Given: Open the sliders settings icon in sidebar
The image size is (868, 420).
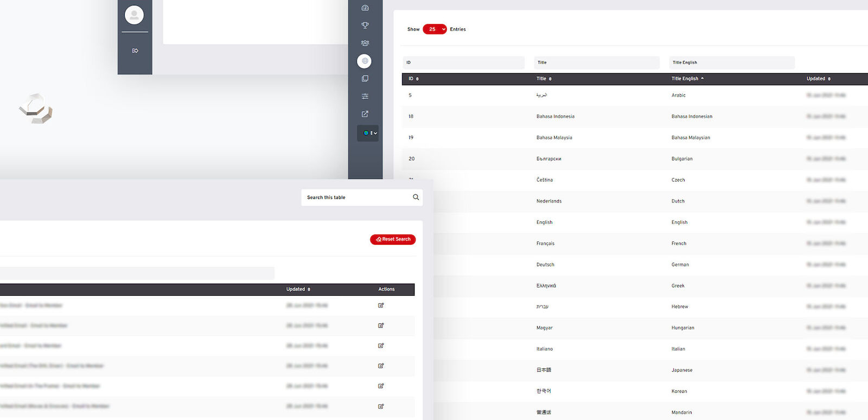Looking at the screenshot, I should [x=365, y=96].
